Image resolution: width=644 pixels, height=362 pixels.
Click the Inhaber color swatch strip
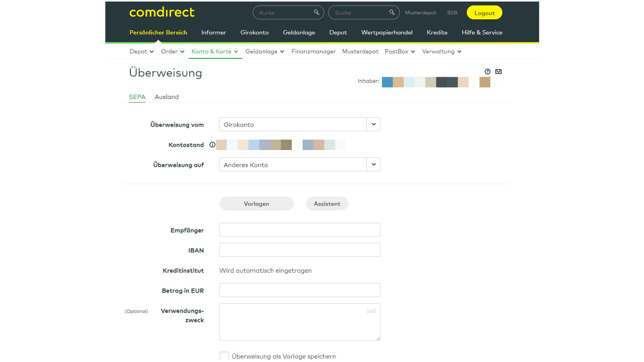425,82
